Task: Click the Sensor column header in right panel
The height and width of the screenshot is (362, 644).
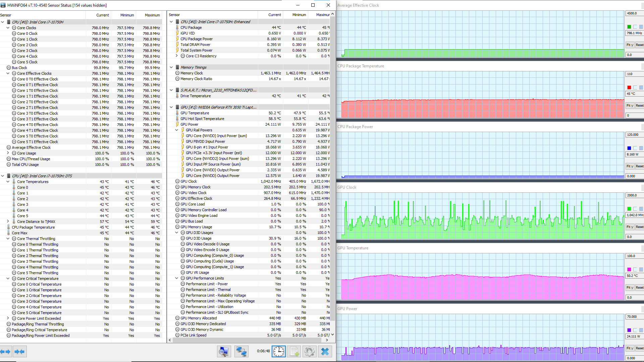Action: click(174, 15)
